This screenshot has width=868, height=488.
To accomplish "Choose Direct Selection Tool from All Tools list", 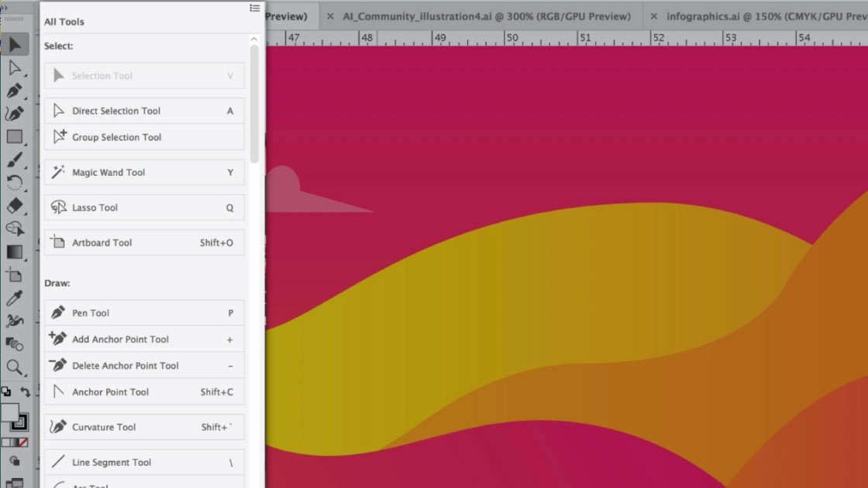I will click(144, 111).
